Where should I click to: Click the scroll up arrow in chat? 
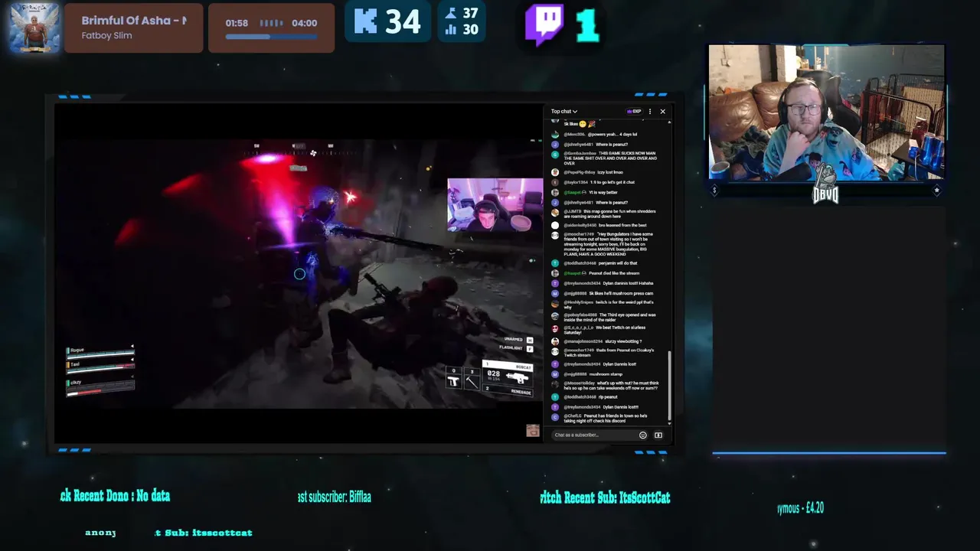[x=670, y=122]
